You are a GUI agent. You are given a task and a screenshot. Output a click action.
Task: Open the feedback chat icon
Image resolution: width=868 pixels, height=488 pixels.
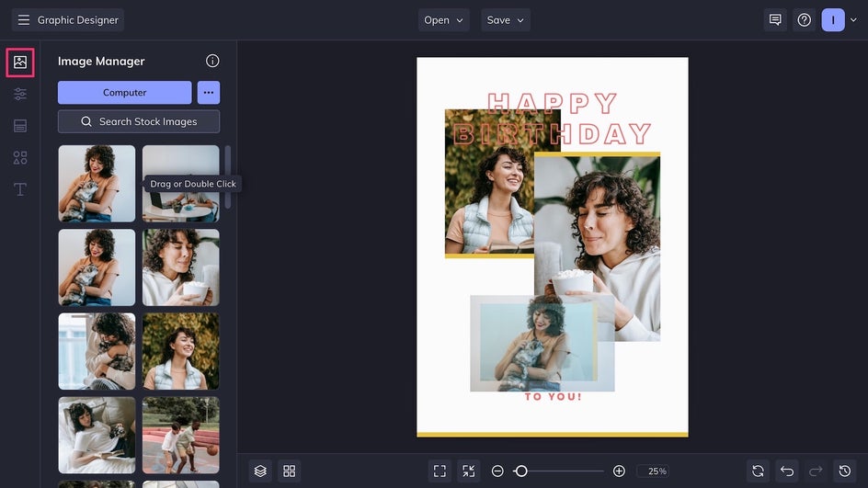pos(775,20)
